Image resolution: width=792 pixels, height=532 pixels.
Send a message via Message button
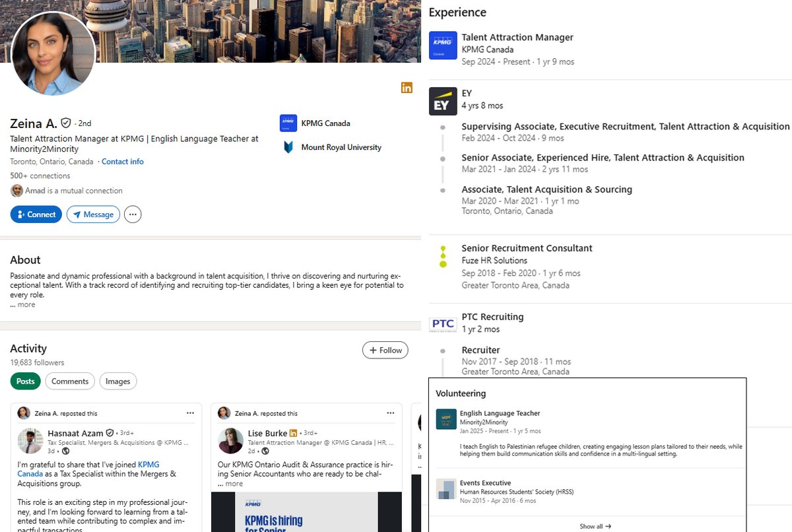pos(93,215)
